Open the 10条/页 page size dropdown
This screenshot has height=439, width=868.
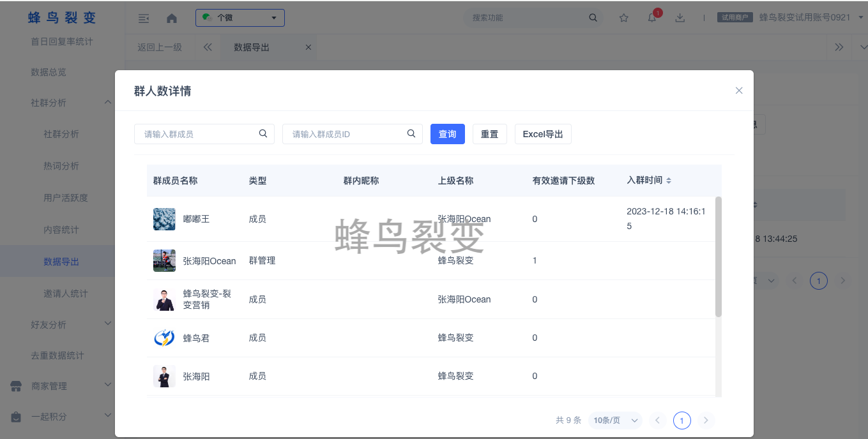(616, 420)
